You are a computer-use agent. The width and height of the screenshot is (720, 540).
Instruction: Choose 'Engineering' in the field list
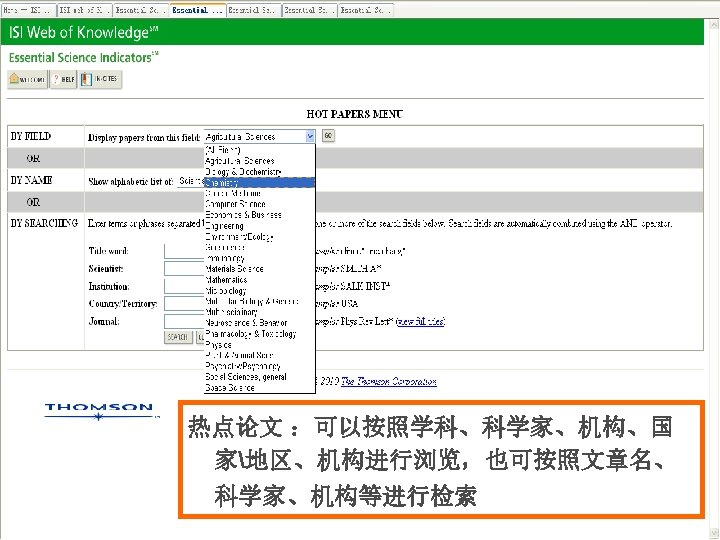click(259, 226)
